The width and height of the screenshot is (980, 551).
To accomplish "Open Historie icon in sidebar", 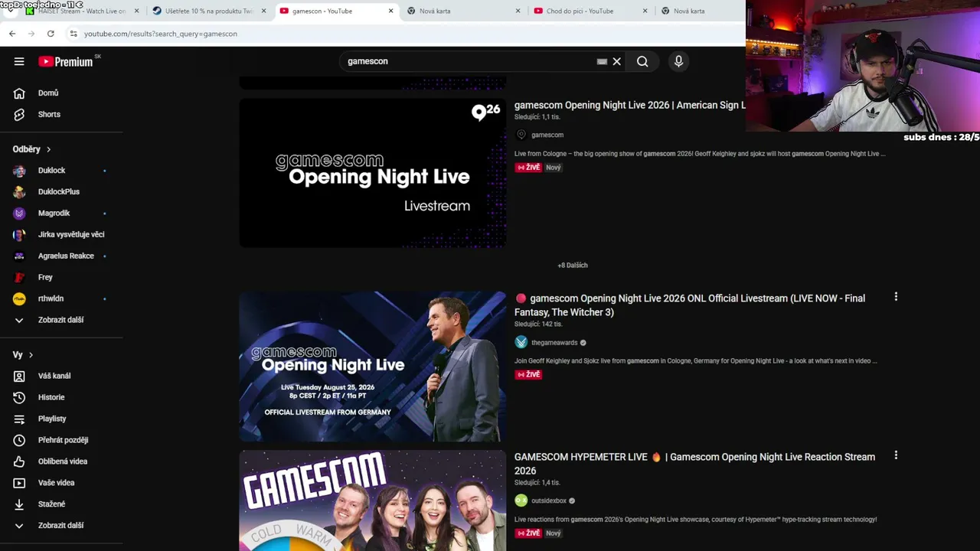I will point(19,397).
